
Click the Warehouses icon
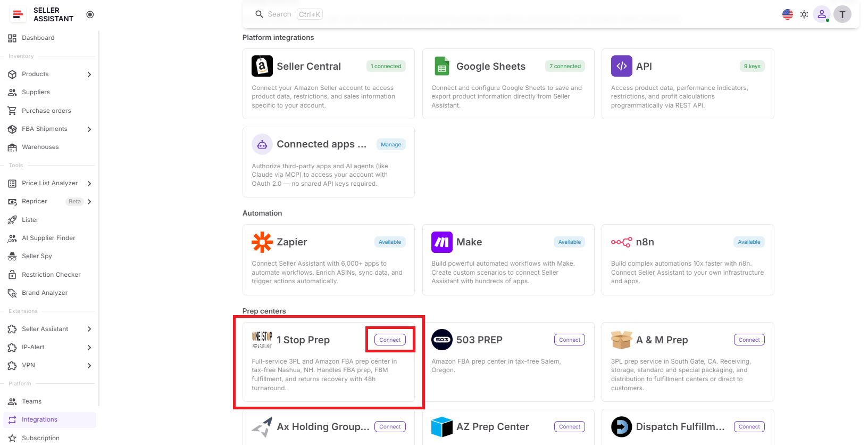12,147
